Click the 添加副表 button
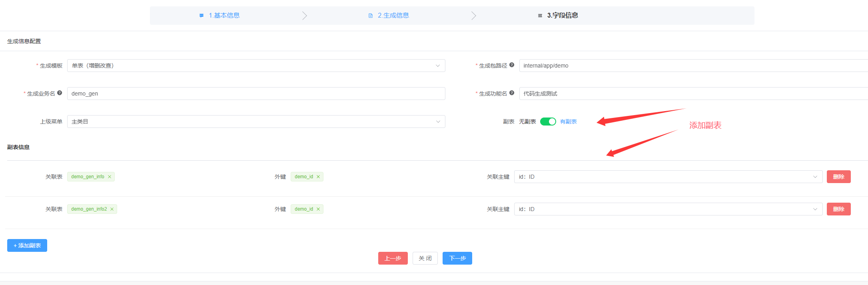 pos(27,245)
